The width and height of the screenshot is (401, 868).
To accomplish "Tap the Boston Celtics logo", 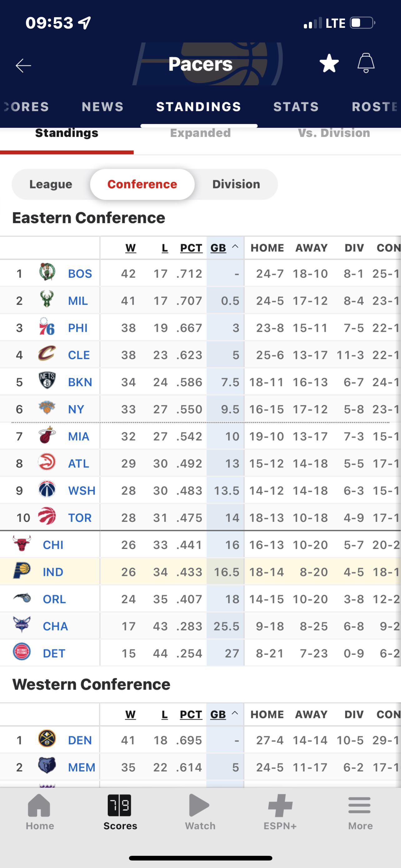I will coord(47,272).
